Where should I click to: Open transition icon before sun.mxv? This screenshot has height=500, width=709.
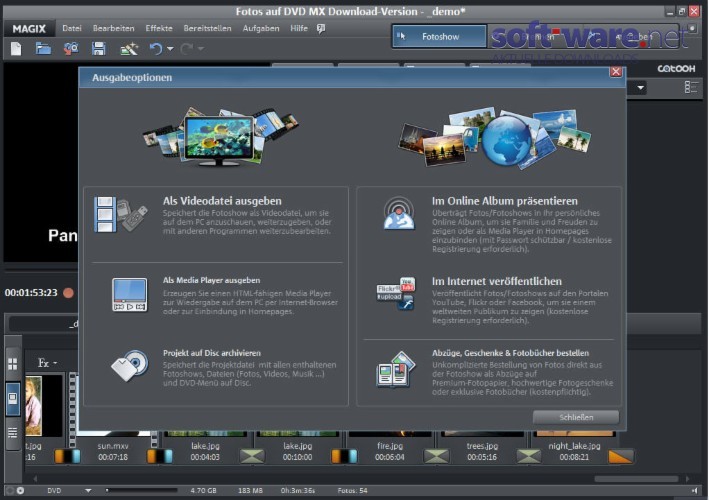[67, 457]
